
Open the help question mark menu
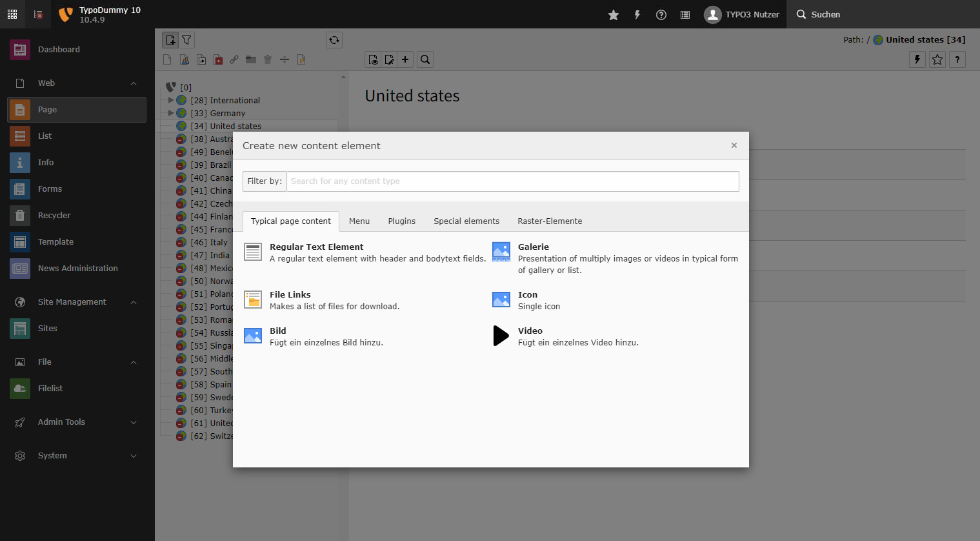(x=661, y=14)
